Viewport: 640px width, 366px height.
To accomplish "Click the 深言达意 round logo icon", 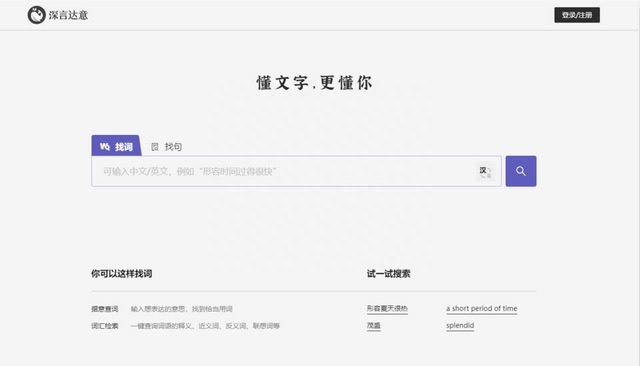I will click(x=36, y=15).
